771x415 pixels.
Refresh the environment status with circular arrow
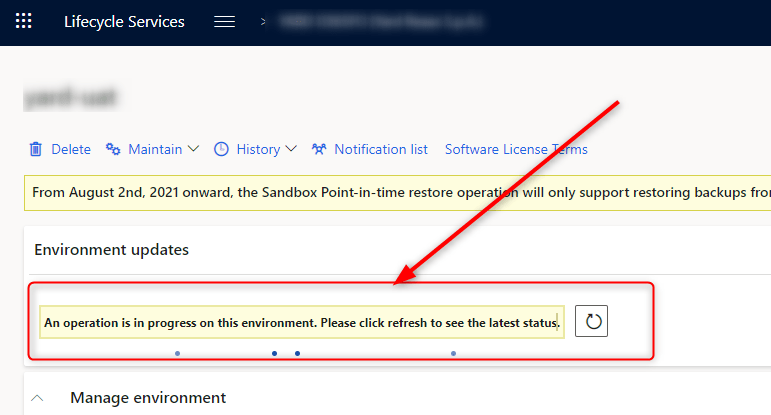pyautogui.click(x=592, y=321)
